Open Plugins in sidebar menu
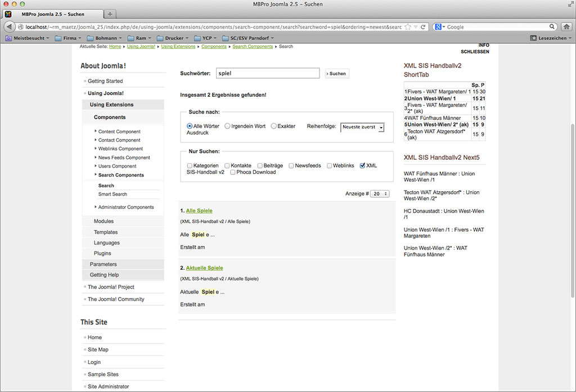The image size is (576, 392). pos(102,254)
